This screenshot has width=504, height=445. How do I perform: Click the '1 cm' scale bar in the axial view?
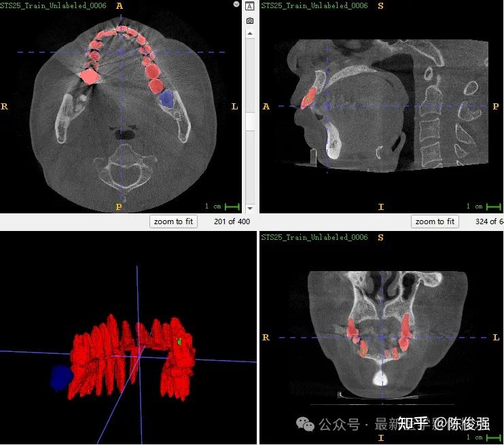(222, 207)
